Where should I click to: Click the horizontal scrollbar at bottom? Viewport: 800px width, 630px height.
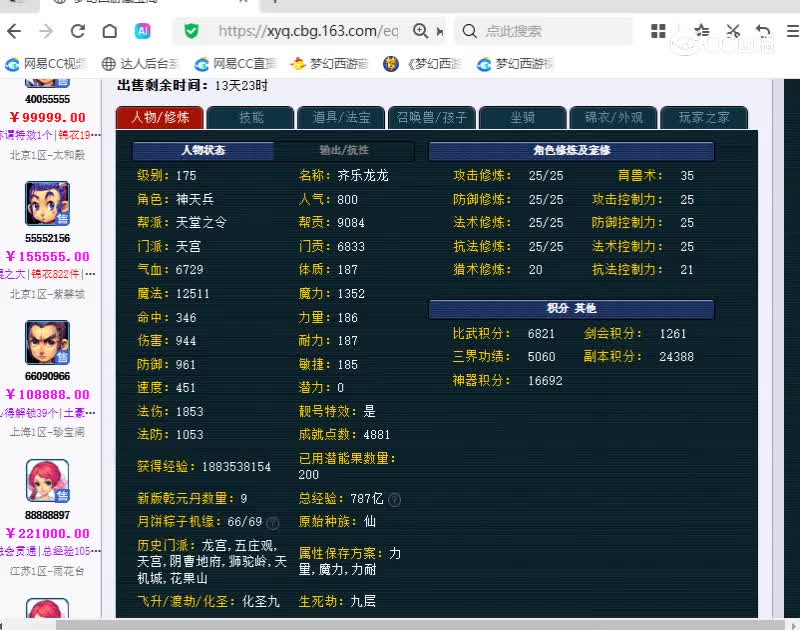coord(419,625)
